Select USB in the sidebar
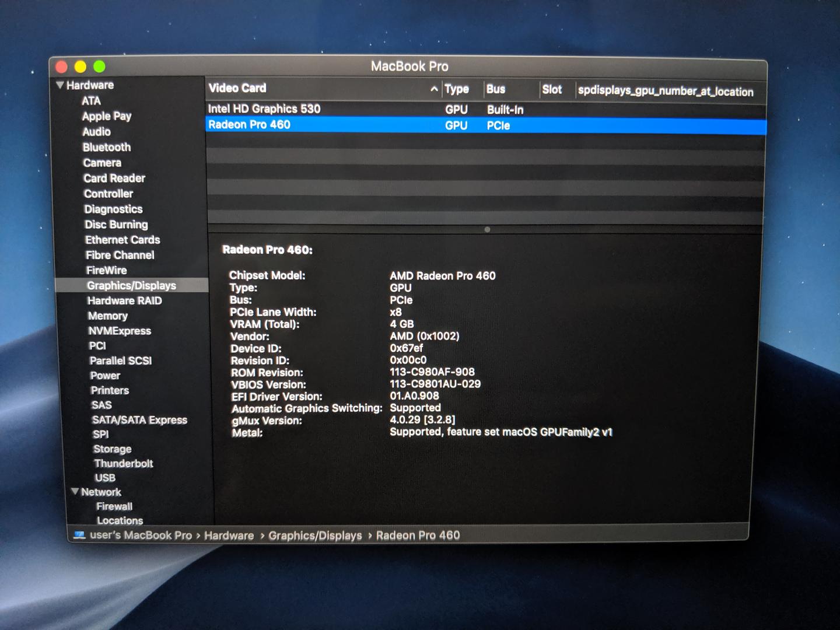This screenshot has height=630, width=840. pyautogui.click(x=105, y=478)
